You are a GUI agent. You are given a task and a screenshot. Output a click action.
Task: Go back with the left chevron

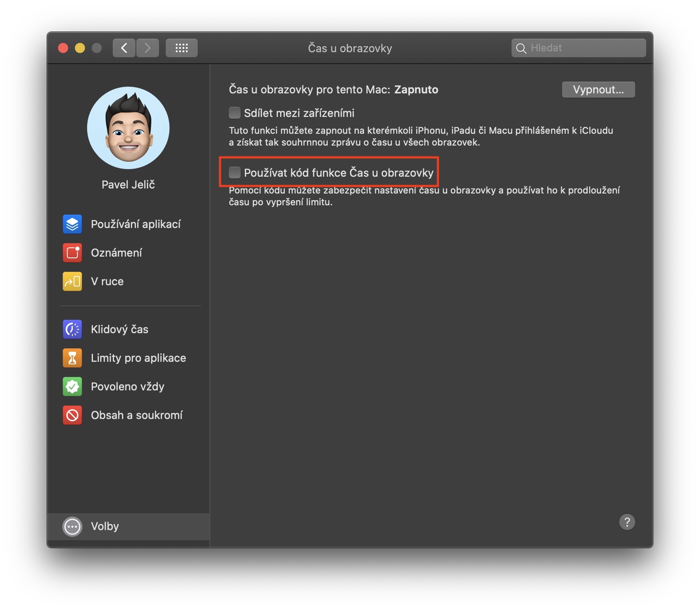coord(124,48)
